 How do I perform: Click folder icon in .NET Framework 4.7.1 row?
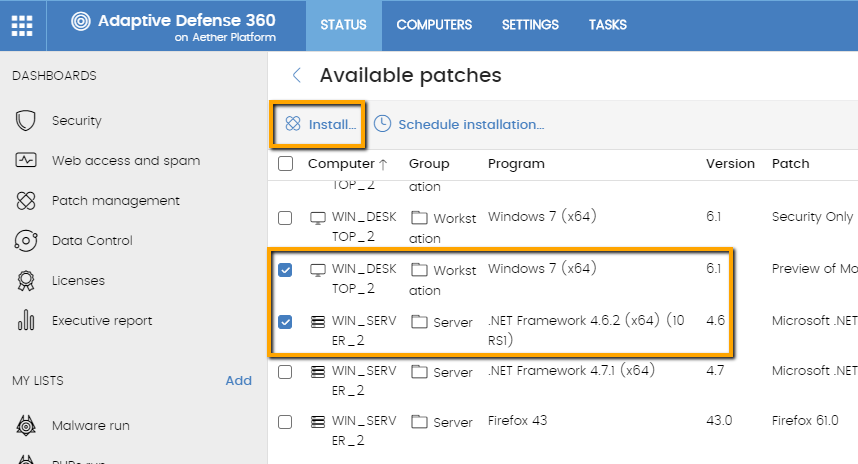tap(419, 372)
